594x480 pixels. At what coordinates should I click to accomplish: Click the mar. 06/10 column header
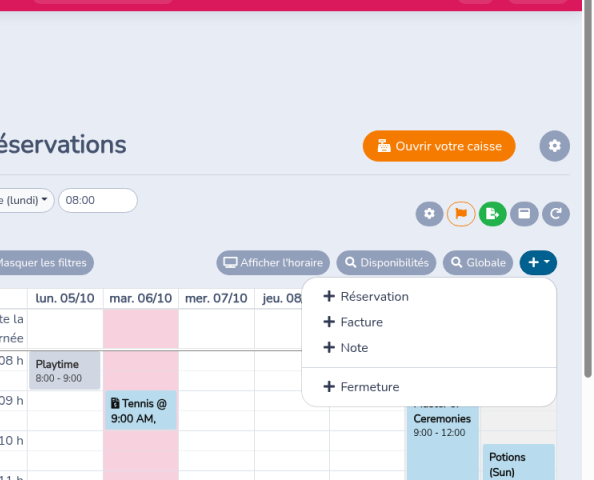pos(141,299)
